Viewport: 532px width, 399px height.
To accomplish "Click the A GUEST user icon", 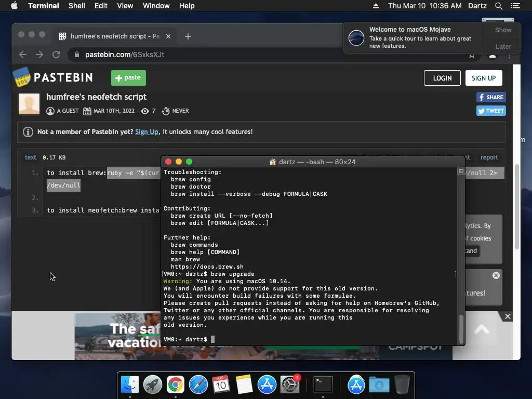I will pos(50,111).
